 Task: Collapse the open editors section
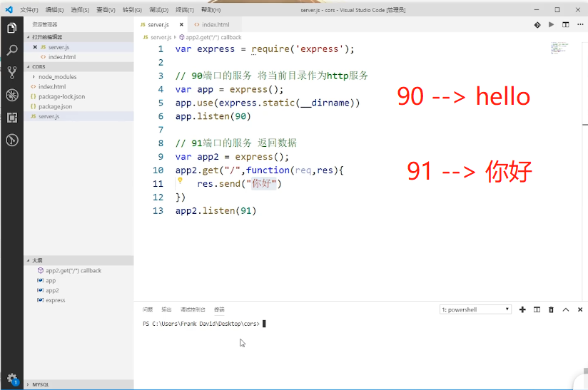(78, 37)
